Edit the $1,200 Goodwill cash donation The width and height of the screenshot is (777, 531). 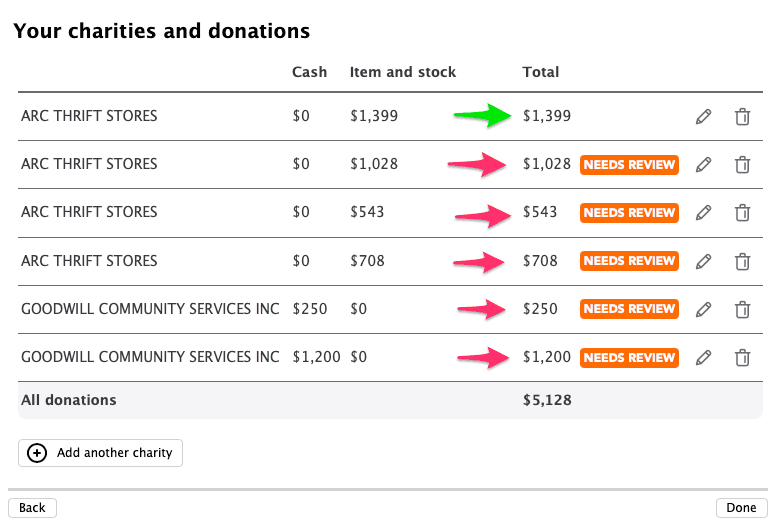[703, 357]
